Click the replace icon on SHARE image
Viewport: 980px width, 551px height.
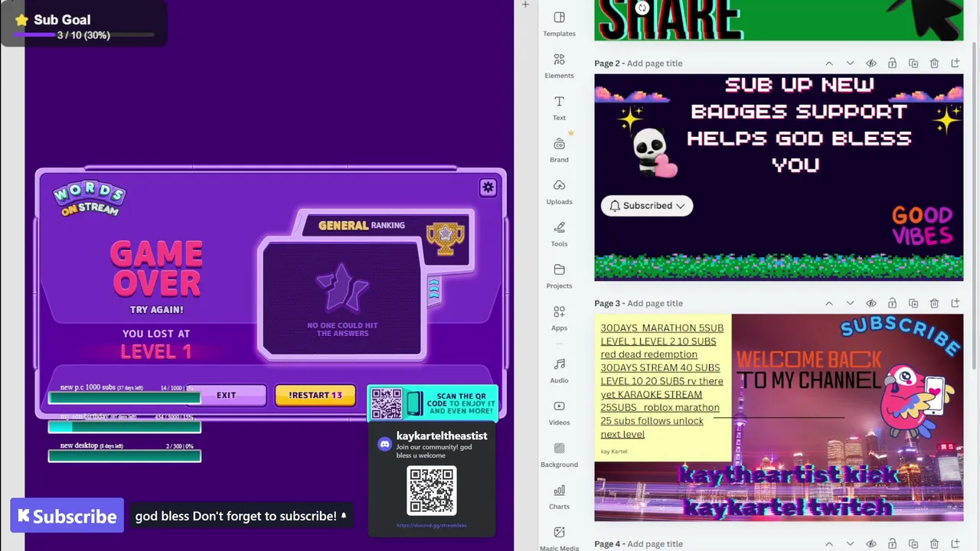642,8
